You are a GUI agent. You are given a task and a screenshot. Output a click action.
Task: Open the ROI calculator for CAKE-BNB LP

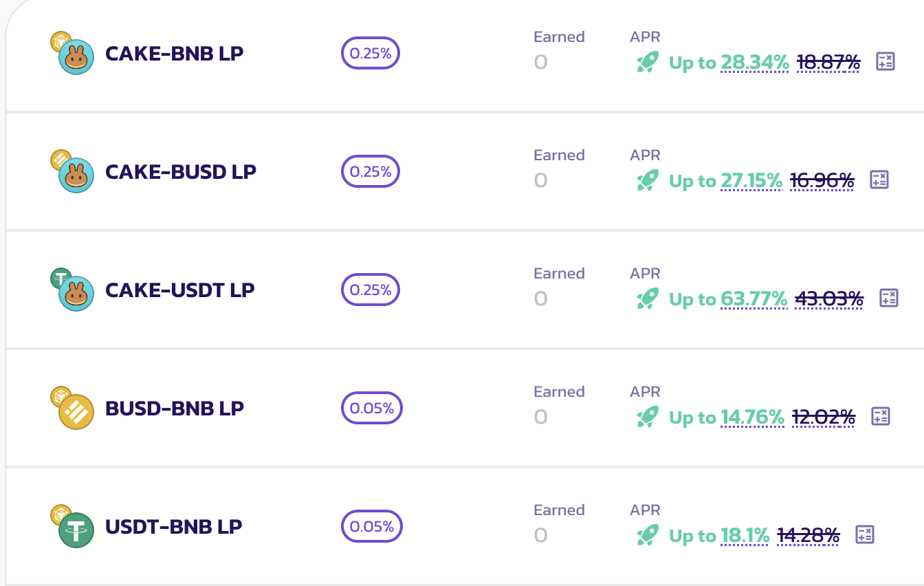coord(885,62)
